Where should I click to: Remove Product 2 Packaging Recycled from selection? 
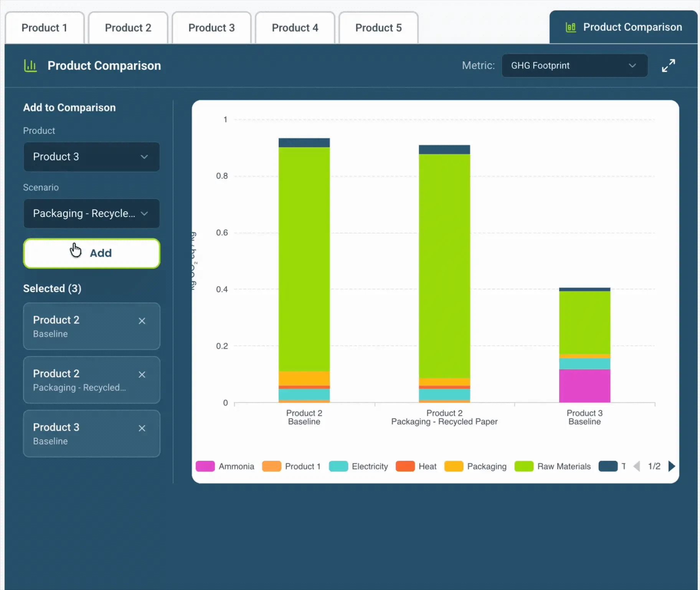tap(142, 374)
